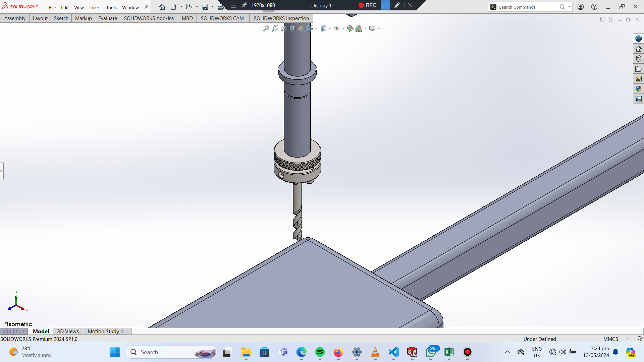Open the Appearances task pane tab
The width and height of the screenshot is (644, 362).
click(x=638, y=89)
